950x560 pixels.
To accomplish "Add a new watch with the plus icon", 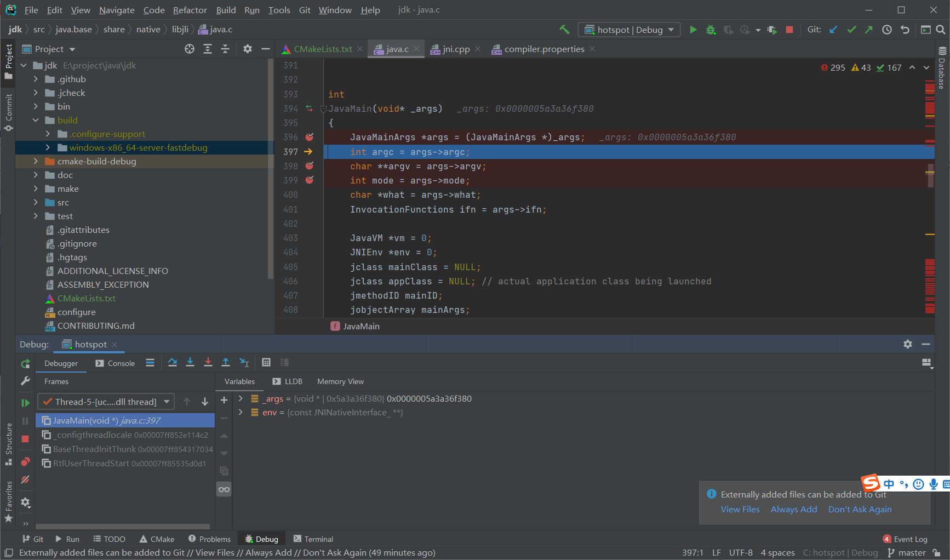I will [224, 400].
